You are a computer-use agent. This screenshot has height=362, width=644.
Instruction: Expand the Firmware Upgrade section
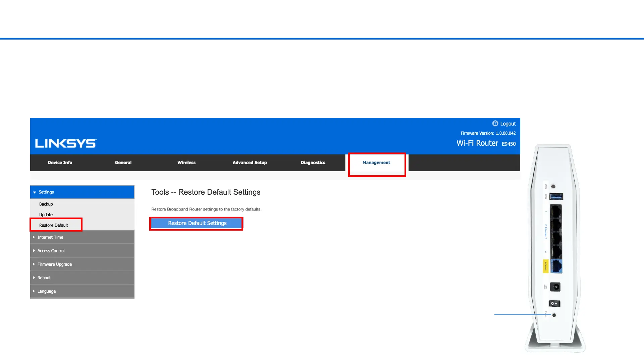point(55,264)
